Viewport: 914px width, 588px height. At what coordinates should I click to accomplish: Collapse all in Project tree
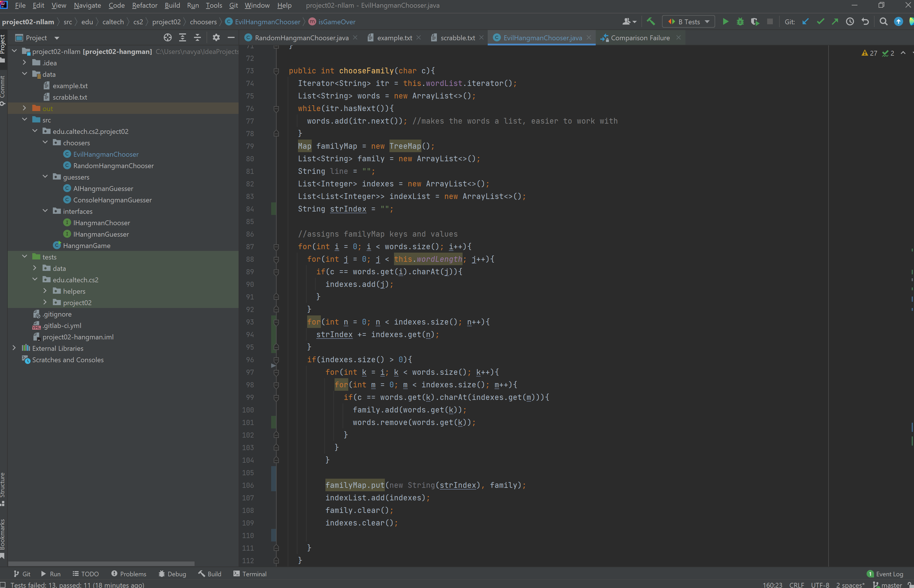[x=197, y=37]
